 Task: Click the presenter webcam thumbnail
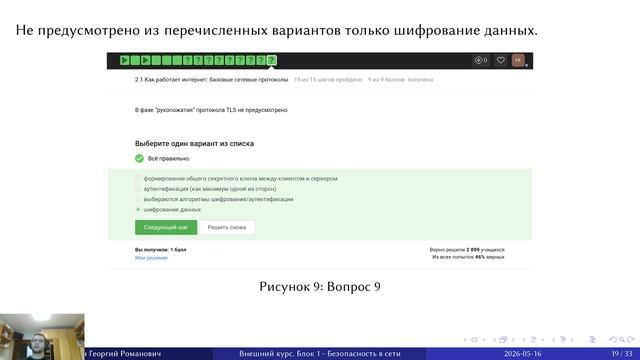point(42,337)
